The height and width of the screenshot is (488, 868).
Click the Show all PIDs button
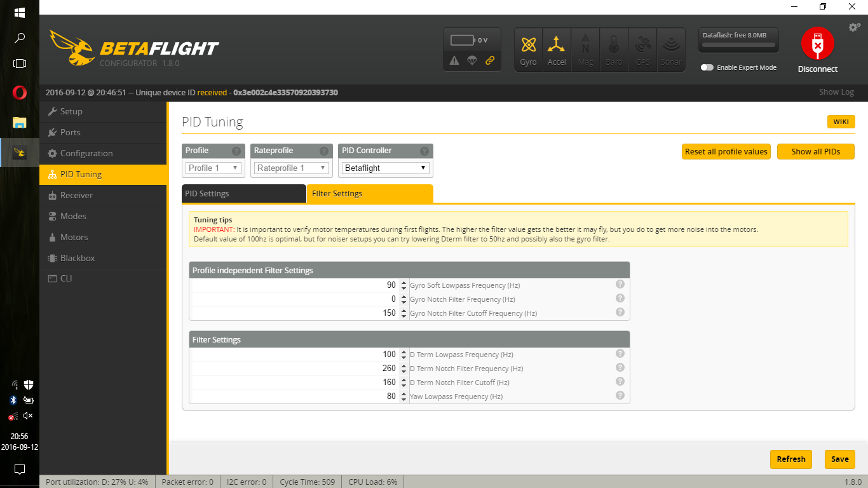click(815, 151)
